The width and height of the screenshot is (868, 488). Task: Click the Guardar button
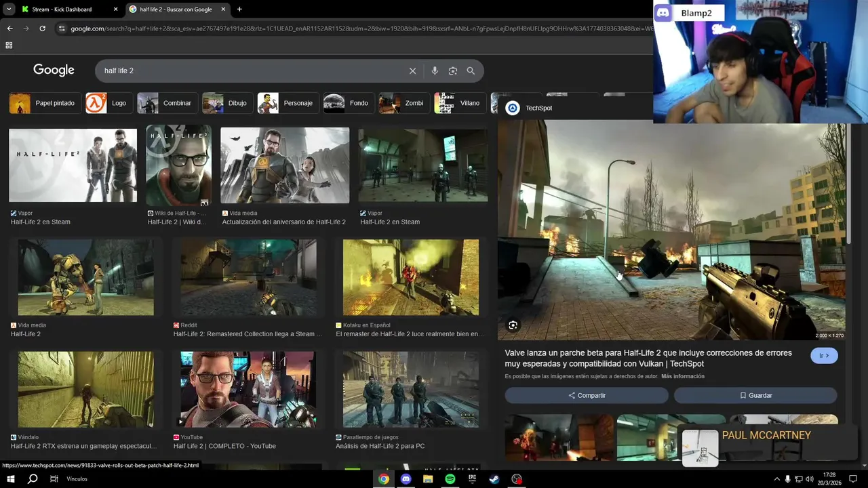pyautogui.click(x=755, y=395)
